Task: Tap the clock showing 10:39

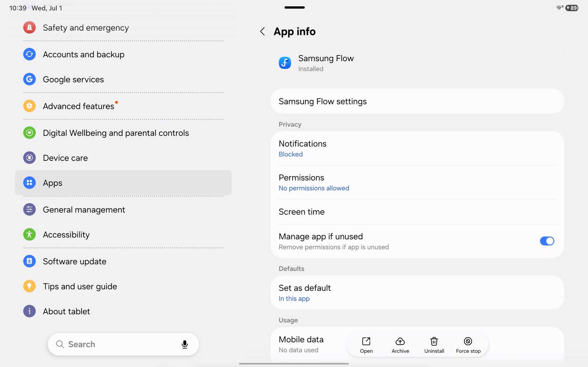Action: pos(18,8)
